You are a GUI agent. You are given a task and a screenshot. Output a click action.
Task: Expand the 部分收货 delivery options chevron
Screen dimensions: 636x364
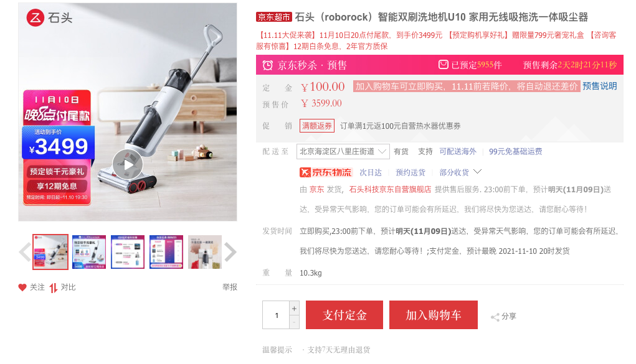(x=477, y=172)
